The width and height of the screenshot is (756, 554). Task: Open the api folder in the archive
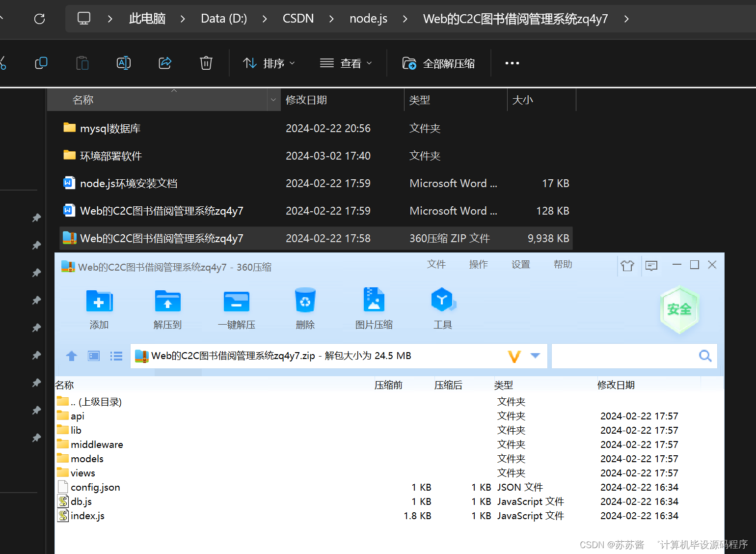77,415
